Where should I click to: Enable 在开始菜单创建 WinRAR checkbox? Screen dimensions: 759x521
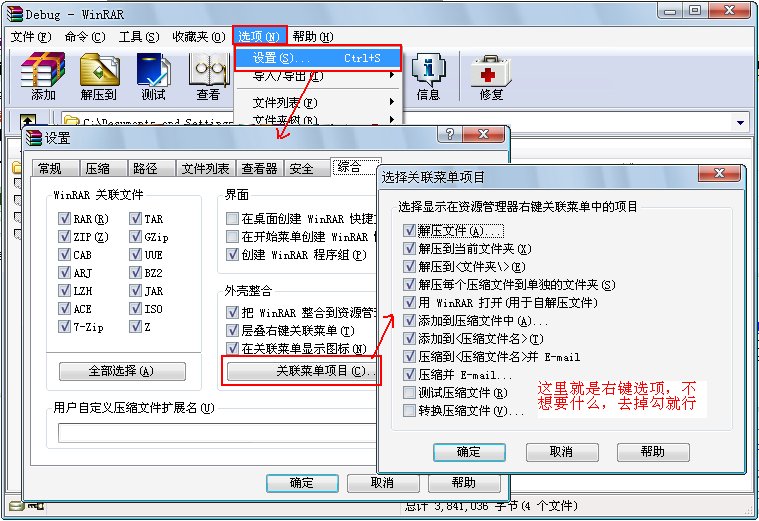coord(232,237)
